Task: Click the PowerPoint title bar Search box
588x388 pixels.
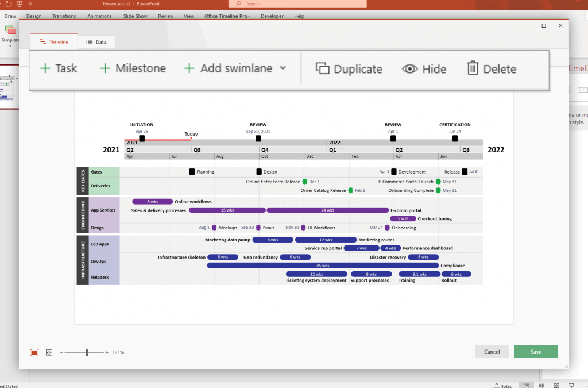Action: tap(296, 4)
